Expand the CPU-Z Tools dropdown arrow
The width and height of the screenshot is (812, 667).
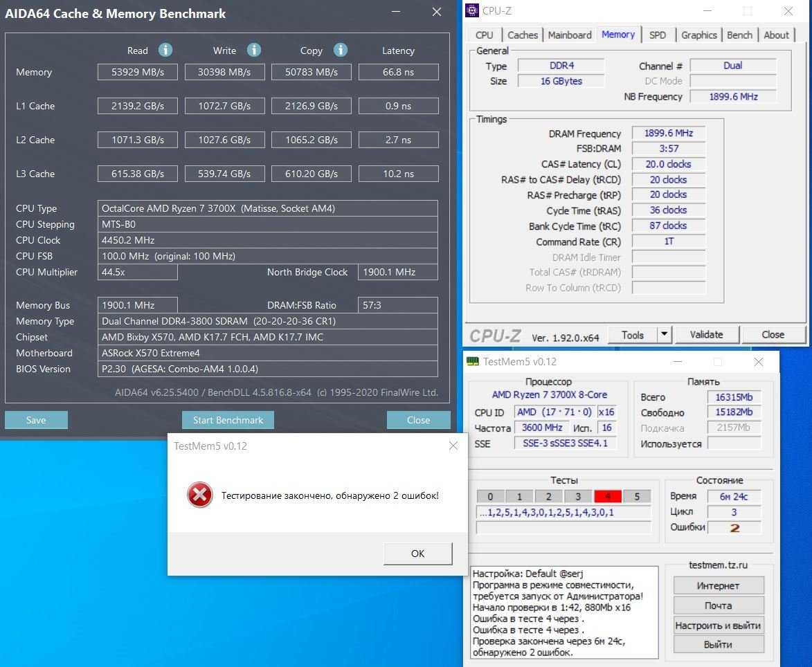pyautogui.click(x=664, y=335)
